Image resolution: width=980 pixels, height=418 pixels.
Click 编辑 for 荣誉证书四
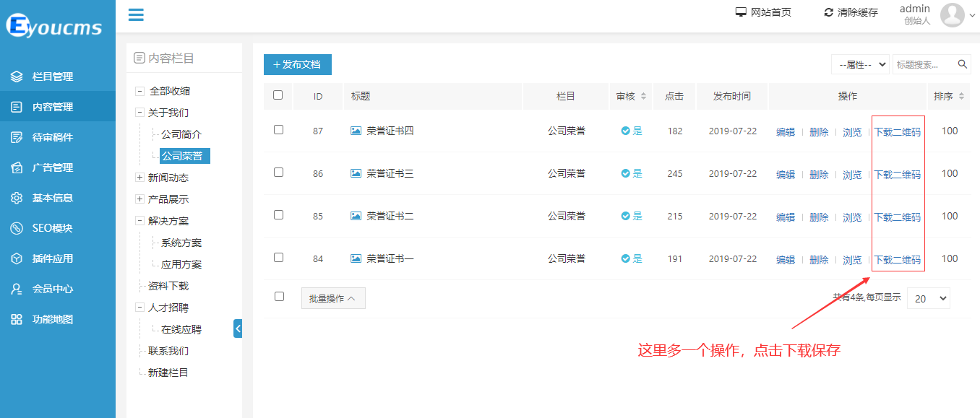(x=786, y=132)
